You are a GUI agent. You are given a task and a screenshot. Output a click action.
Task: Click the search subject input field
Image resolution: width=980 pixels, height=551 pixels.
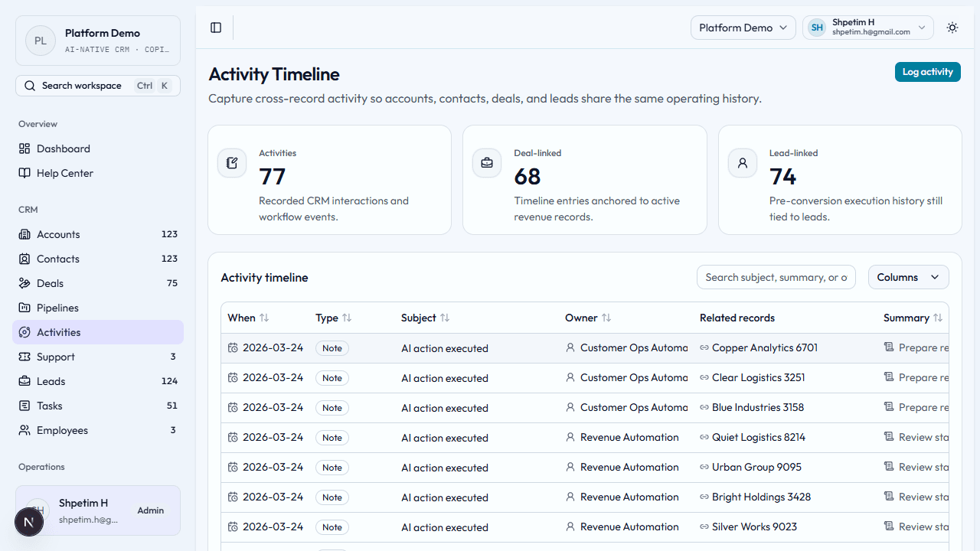tap(776, 276)
